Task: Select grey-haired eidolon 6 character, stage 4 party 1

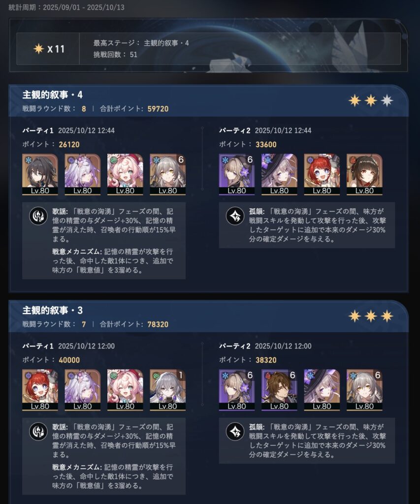Action: tap(167, 174)
